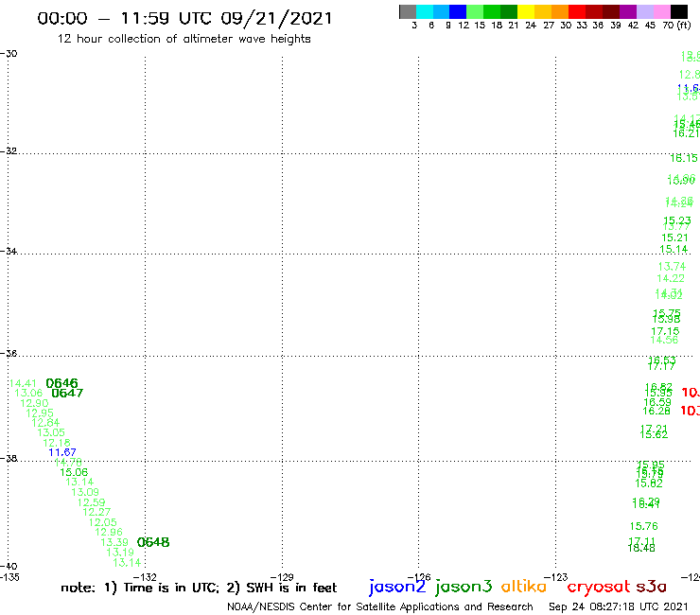Click the '0647' pass time label
Image resolution: width=700 pixels, height=615 pixels.
pos(67,393)
